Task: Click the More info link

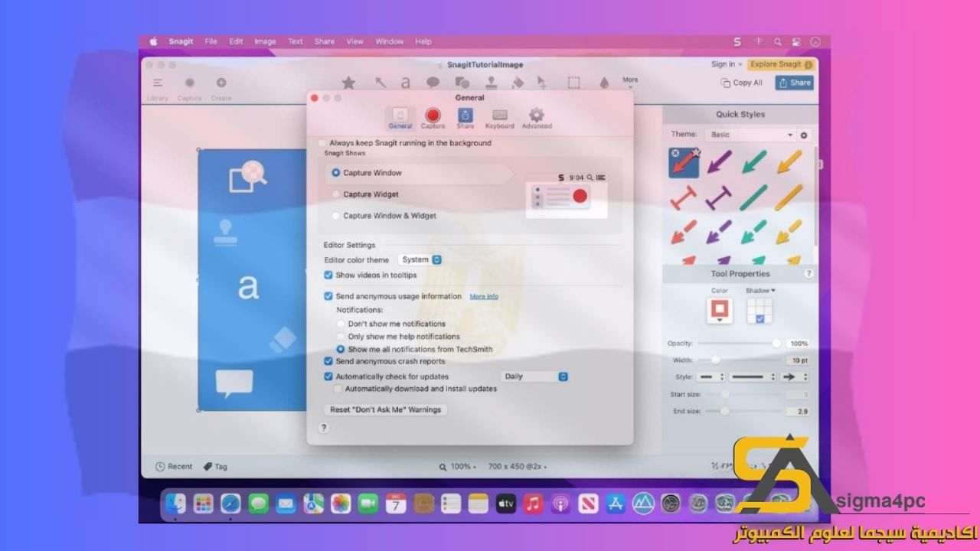Action: [484, 296]
